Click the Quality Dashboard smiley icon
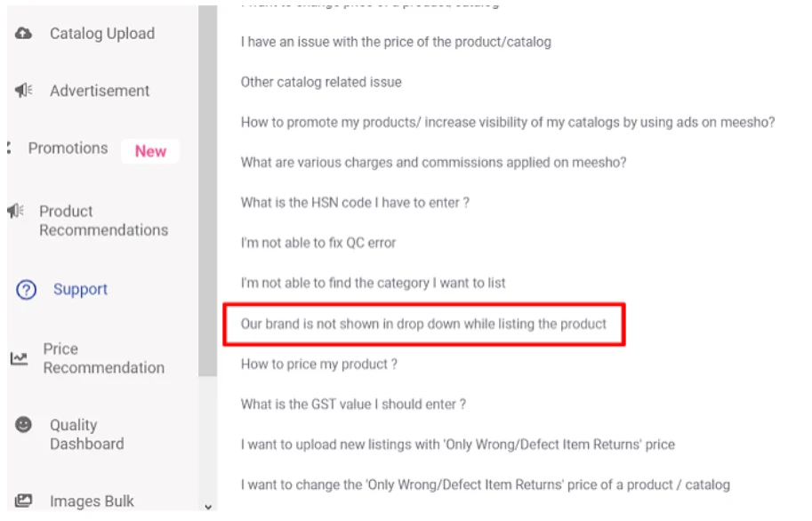 coord(23,425)
